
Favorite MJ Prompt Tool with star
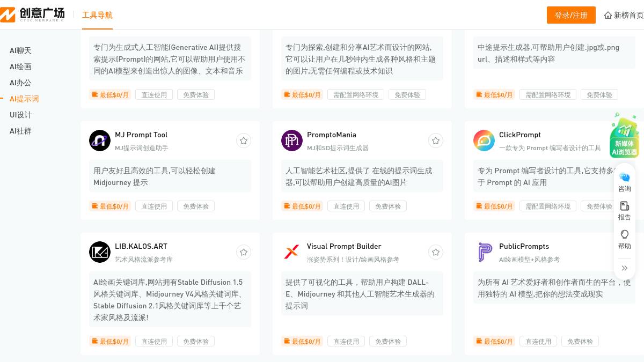244,141
